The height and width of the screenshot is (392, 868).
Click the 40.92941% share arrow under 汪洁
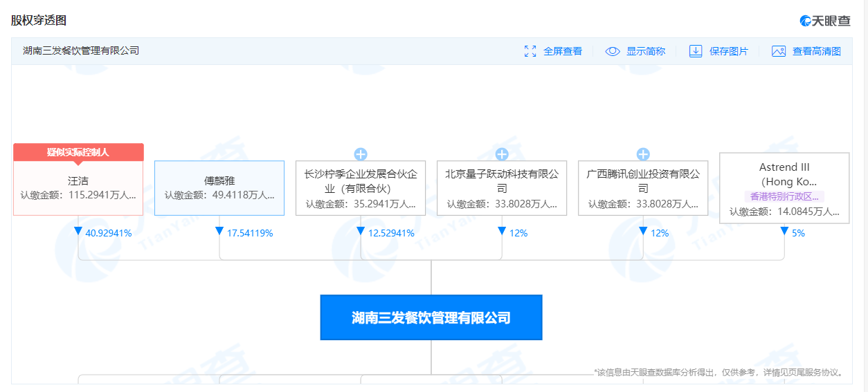click(78, 232)
